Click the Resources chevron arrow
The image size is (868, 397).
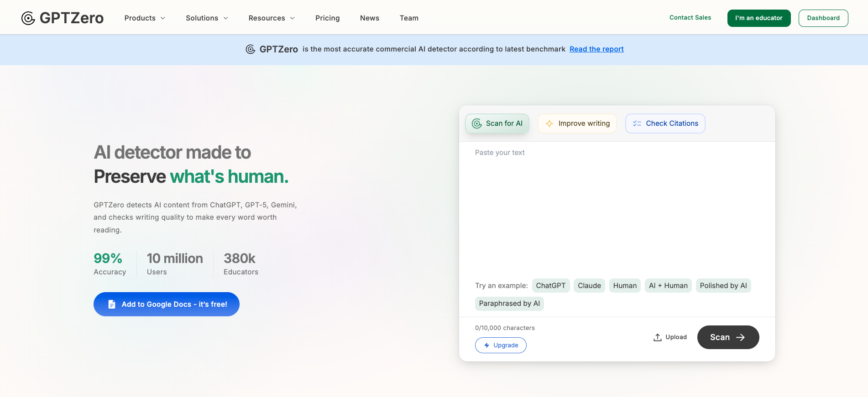click(x=293, y=18)
